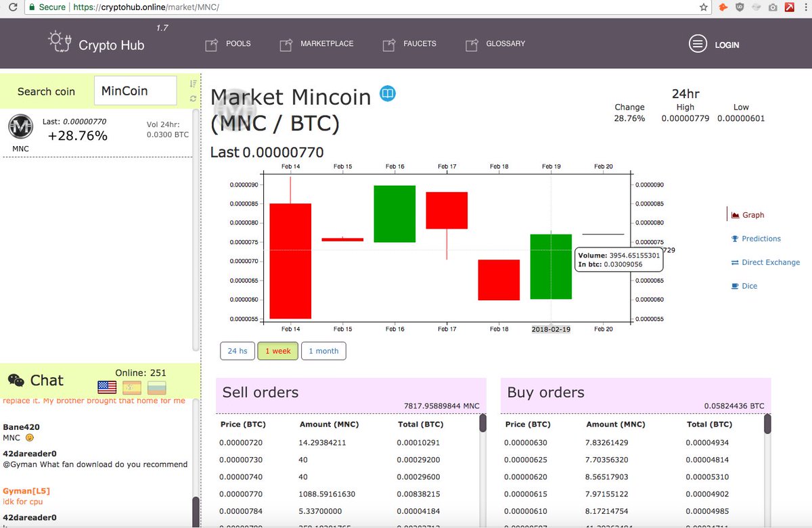Viewport: 812px width, 528px height.
Task: Click the red Feb 18 candlestick
Action: [x=499, y=280]
